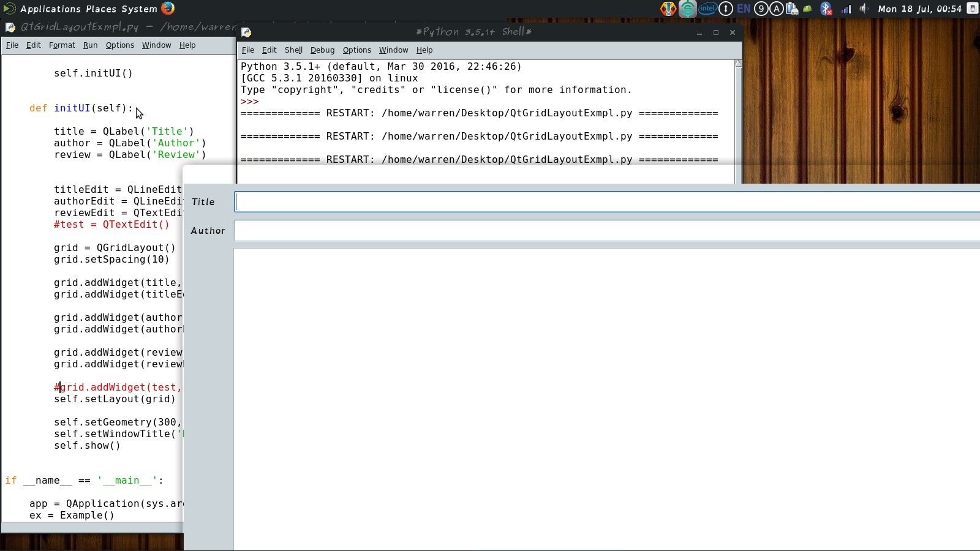The height and width of the screenshot is (551, 980).
Task: Open the Applications menu
Action: [50, 9]
